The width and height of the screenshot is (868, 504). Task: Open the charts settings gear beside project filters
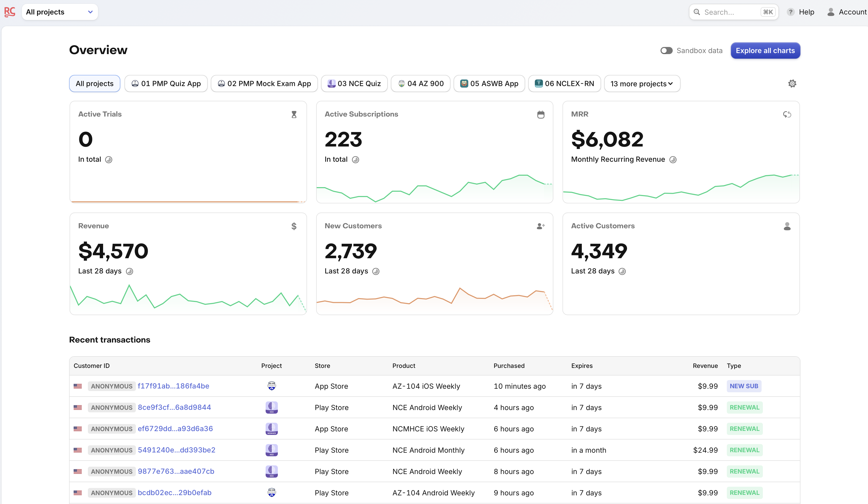coord(792,83)
